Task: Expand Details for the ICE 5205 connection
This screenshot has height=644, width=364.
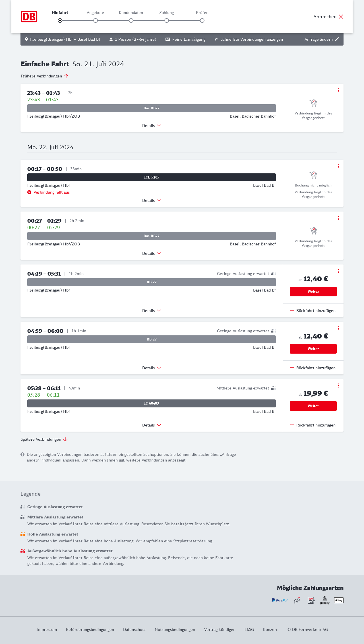Action: 152,200
